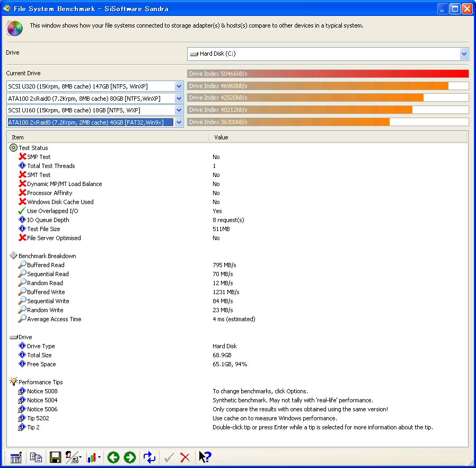Click the green Forward arrow icon

point(130,457)
